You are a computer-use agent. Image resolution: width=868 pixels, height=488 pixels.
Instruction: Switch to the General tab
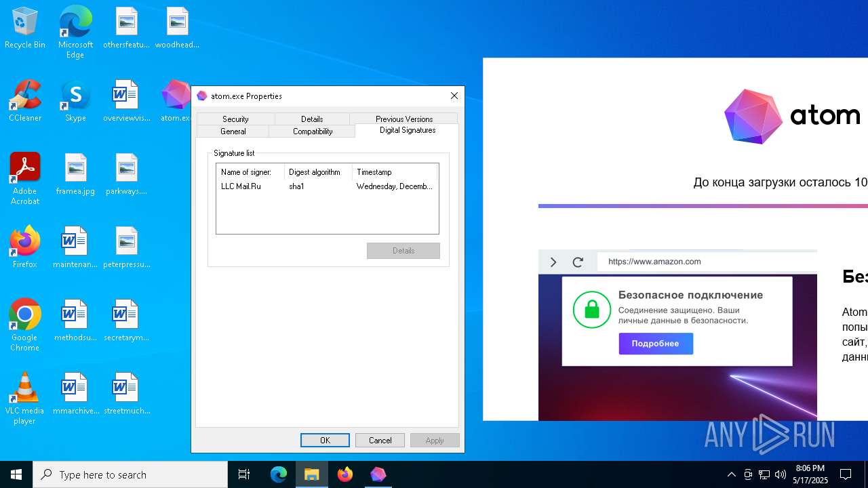(233, 131)
